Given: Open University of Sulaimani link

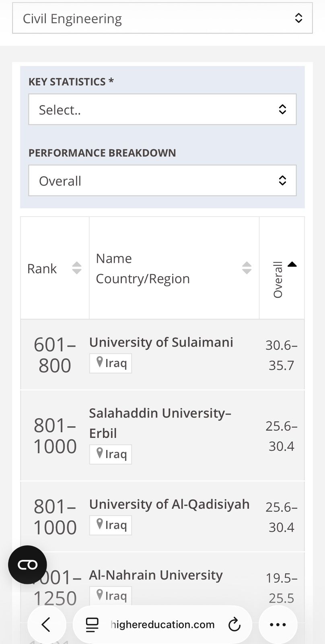Looking at the screenshot, I should coord(161,342).
